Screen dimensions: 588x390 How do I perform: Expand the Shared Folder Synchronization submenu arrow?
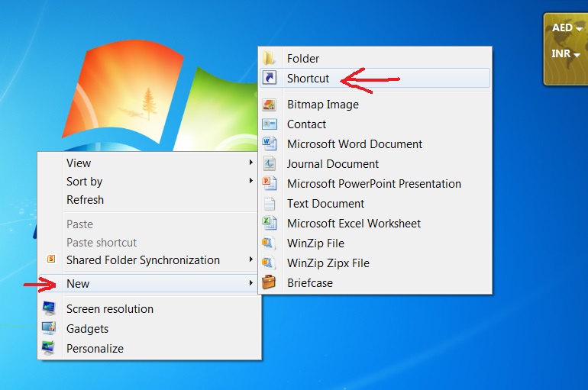tap(251, 259)
